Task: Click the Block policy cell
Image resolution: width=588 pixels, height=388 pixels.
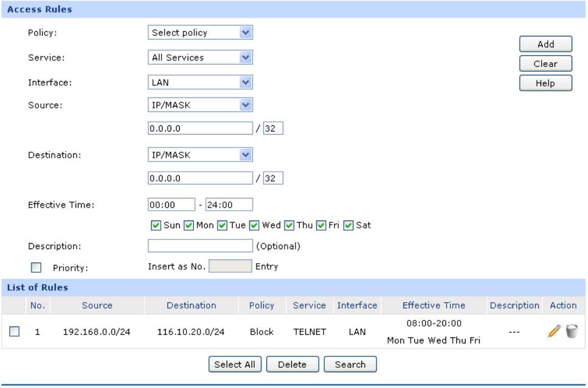Action: point(262,332)
